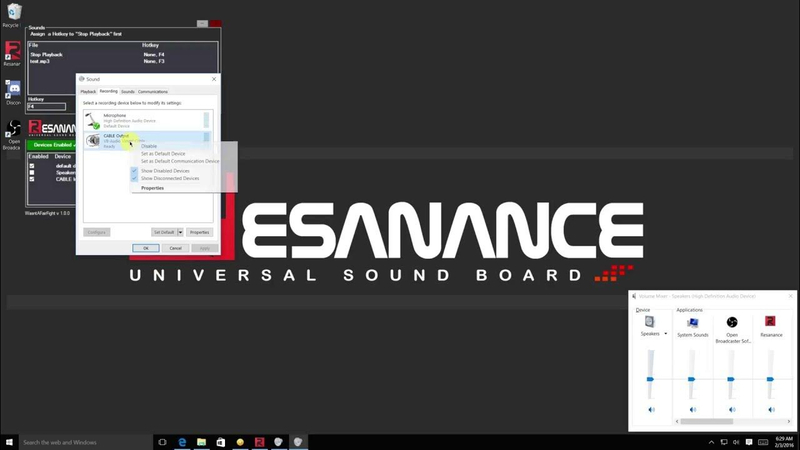Open File Explorer from the taskbar

click(x=202, y=442)
